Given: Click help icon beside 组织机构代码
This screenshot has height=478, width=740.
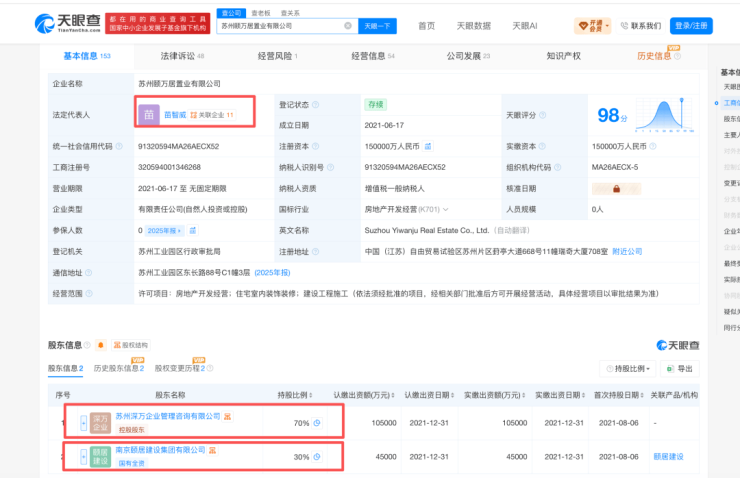Looking at the screenshot, I should click(x=557, y=167).
